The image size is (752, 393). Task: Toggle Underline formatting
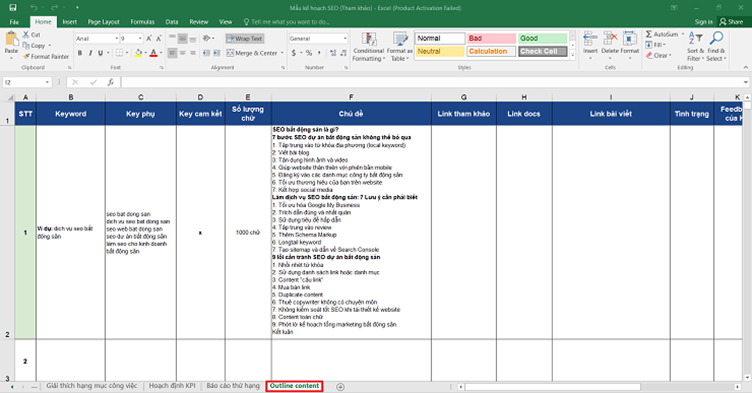[x=100, y=53]
